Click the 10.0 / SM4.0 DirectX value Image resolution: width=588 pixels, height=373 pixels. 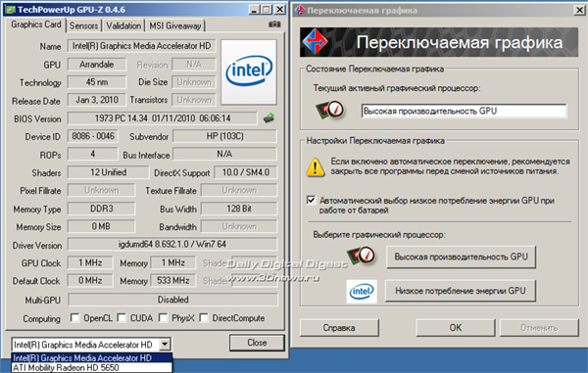[x=245, y=172]
